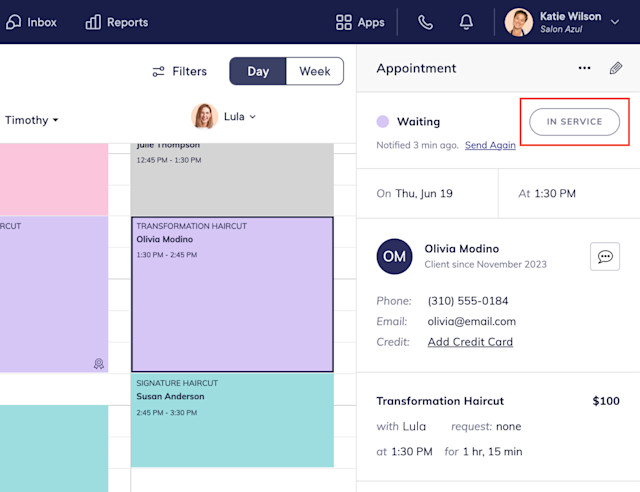The image size is (640, 492).
Task: Edit appointment using pencil icon
Action: (616, 68)
